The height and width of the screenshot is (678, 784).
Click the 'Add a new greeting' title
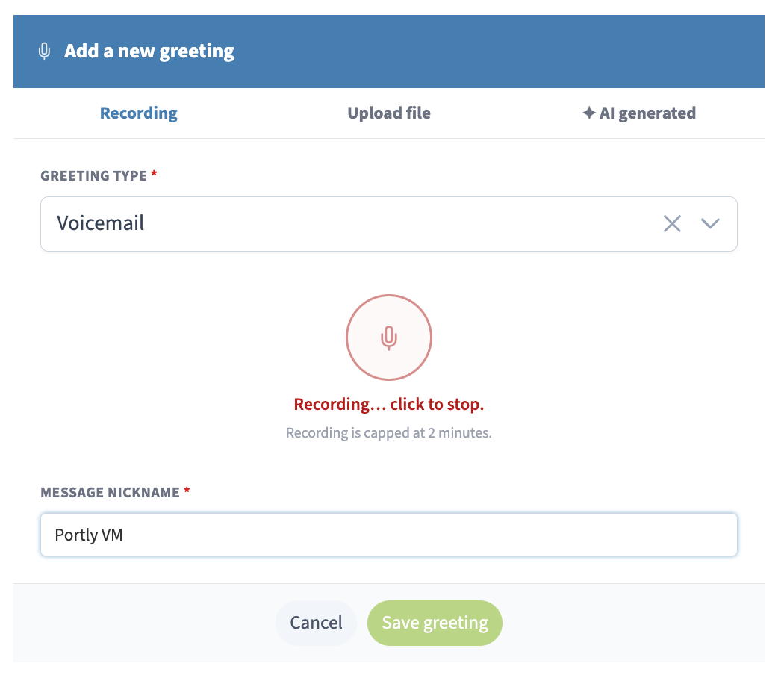[x=149, y=51]
